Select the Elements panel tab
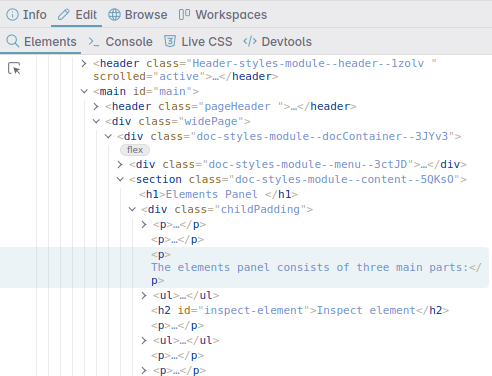 point(41,42)
